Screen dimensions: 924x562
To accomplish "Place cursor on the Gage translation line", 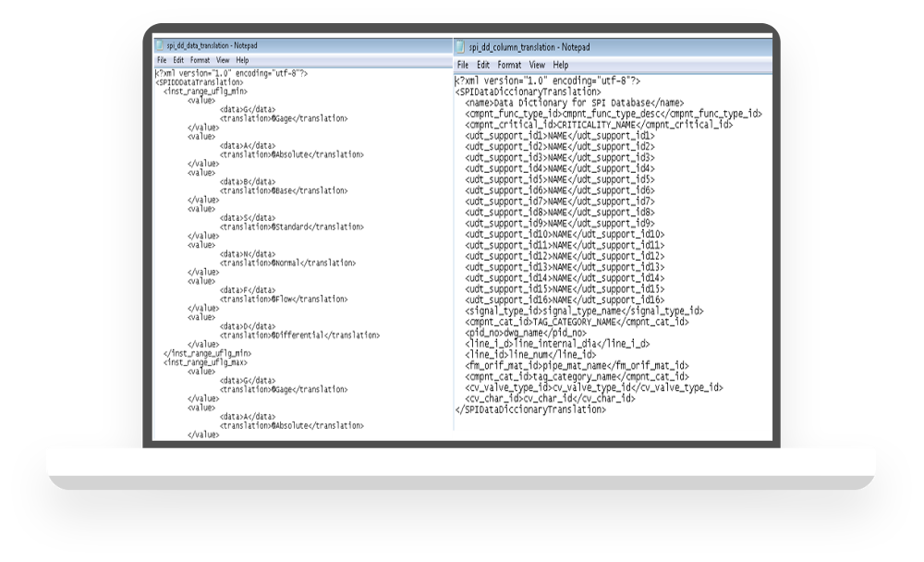I will click(x=283, y=118).
